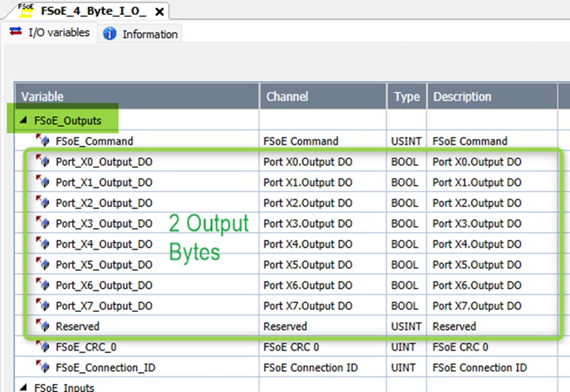Viewport: 570px width, 392px height.
Task: Click the Type column header
Action: [406, 96]
